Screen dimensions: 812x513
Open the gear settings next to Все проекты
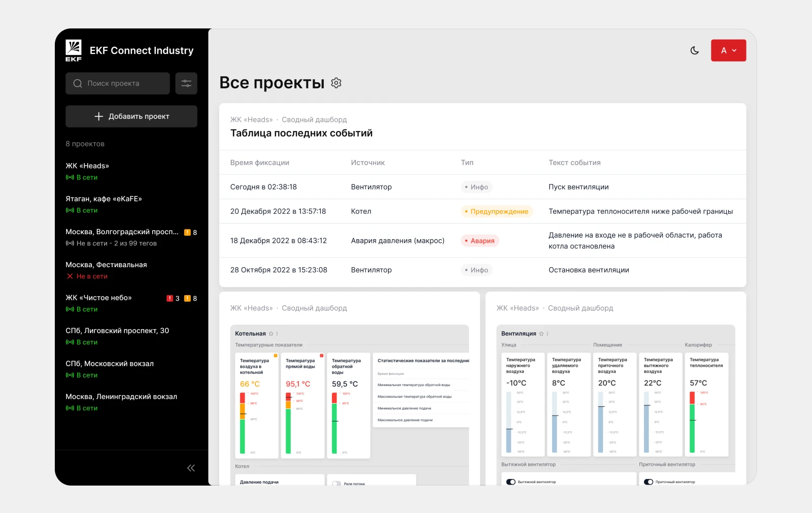point(336,83)
